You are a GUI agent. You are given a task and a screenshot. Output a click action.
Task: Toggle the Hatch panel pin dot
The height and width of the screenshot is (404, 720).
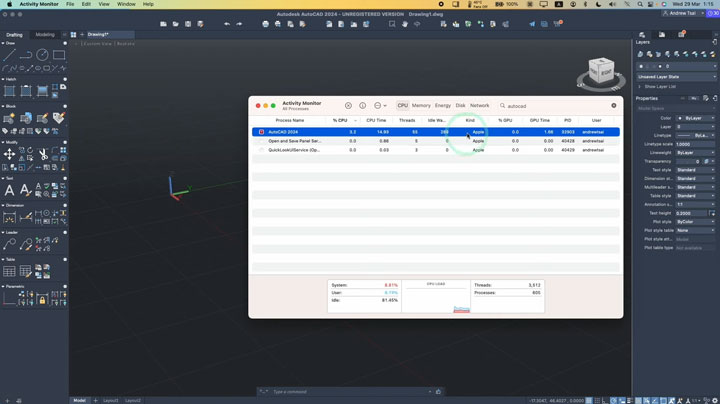coord(65,79)
